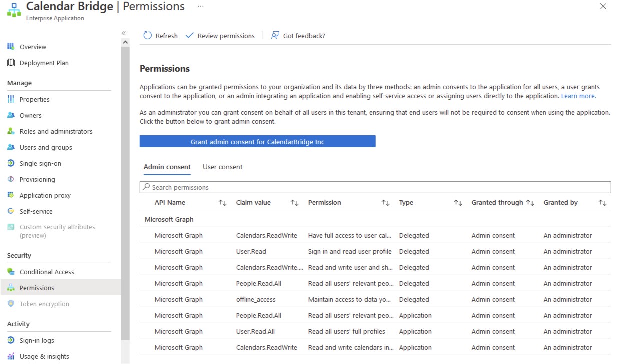Click the Permissions sidebar icon
This screenshot has height=364, width=620.
point(11,288)
